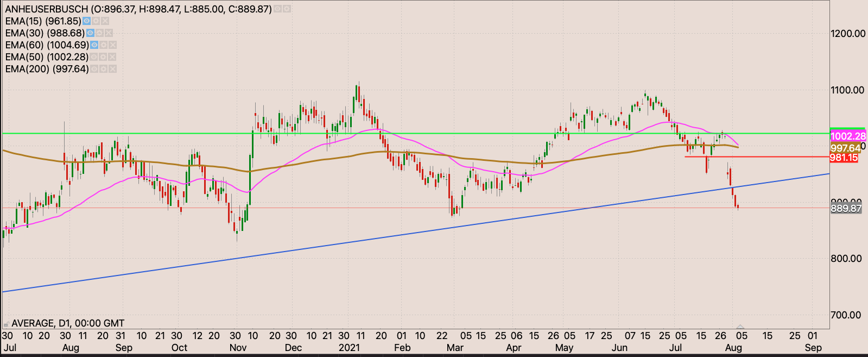Open settings gear for EMA(30) indicator
This screenshot has height=357, width=868.
[100, 33]
